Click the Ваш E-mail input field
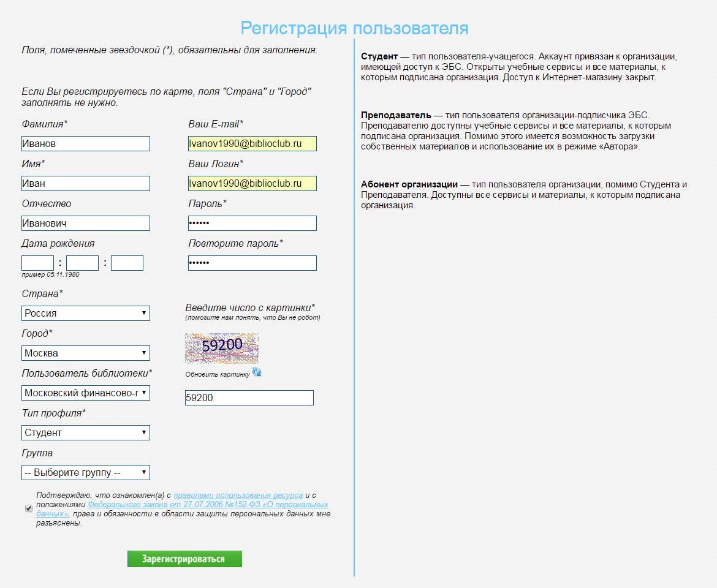The width and height of the screenshot is (717, 588). (252, 143)
